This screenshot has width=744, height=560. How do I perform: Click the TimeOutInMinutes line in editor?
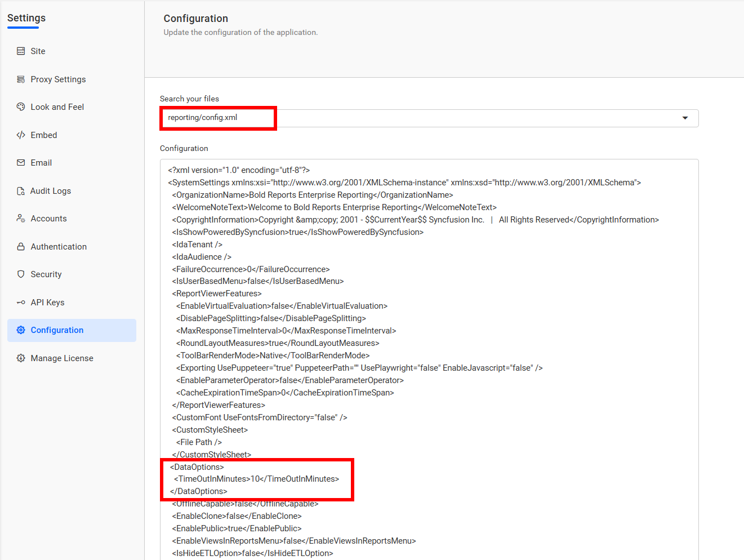[256, 479]
